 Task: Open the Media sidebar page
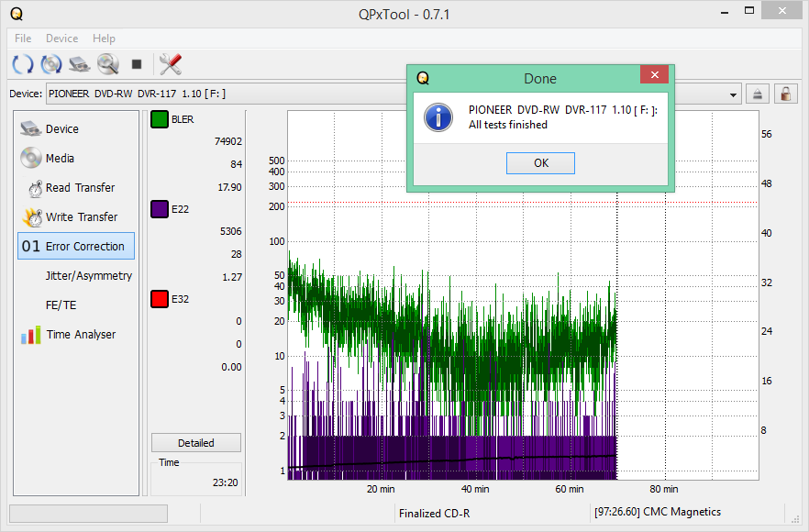click(76, 159)
